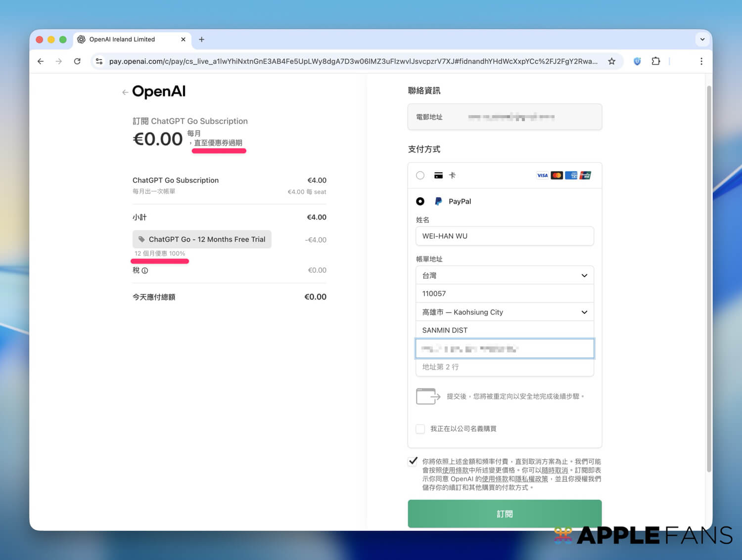The image size is (742, 560).
Task: Open the browser extensions puzzle icon
Action: coord(655,61)
